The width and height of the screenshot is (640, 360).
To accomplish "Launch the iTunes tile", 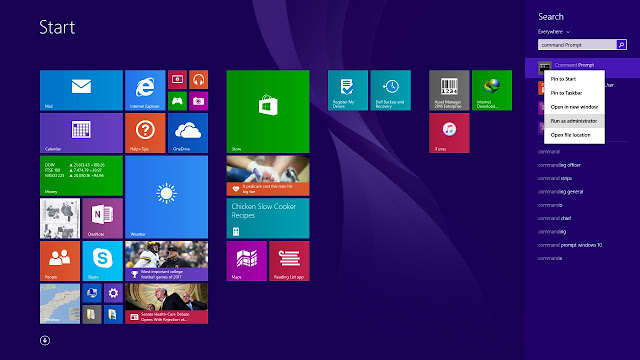I will click(x=449, y=133).
